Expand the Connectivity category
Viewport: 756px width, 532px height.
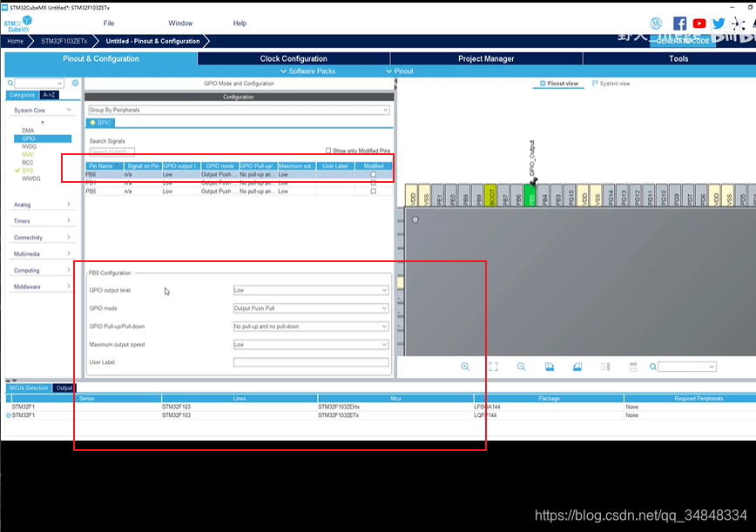pos(43,238)
